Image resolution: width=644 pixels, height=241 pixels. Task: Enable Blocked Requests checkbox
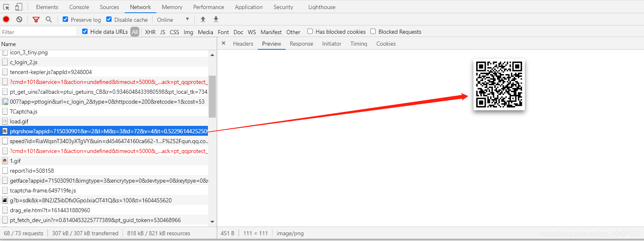373,31
